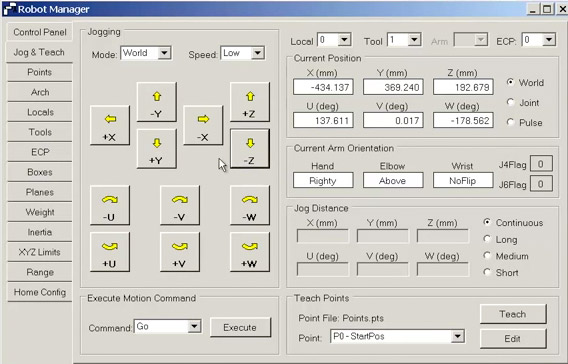Expand the teach Point selection dropdown

[x=458, y=336]
